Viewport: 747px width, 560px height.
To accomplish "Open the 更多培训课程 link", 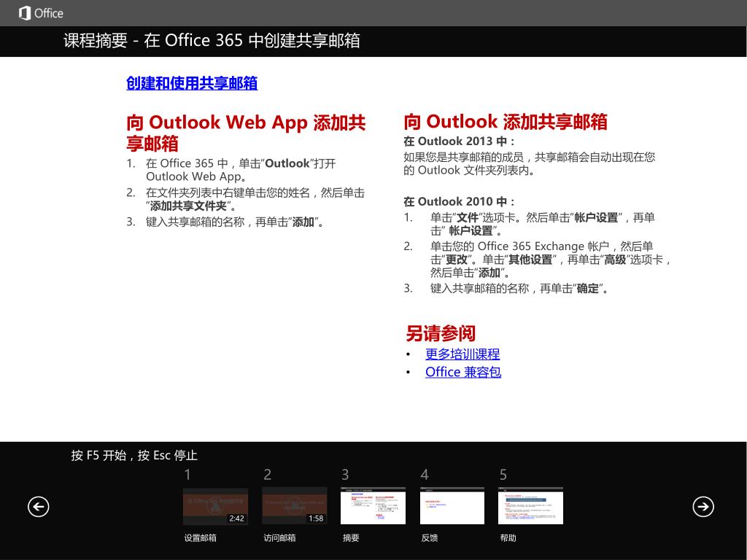I will coord(462,354).
